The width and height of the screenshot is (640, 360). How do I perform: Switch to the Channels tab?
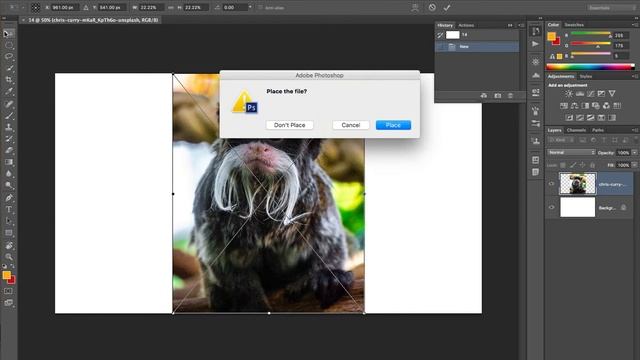[x=576, y=130]
